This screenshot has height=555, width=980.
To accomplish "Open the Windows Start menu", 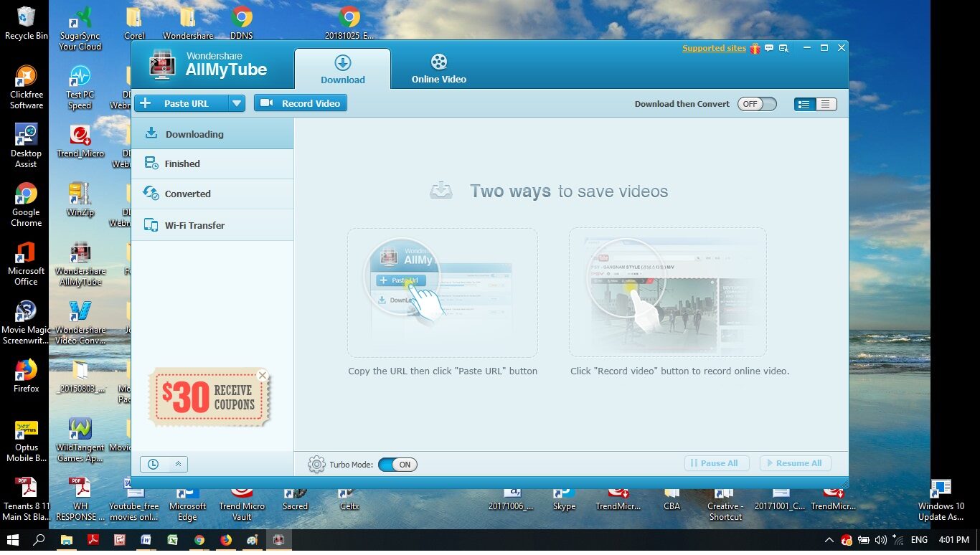I will (x=12, y=540).
